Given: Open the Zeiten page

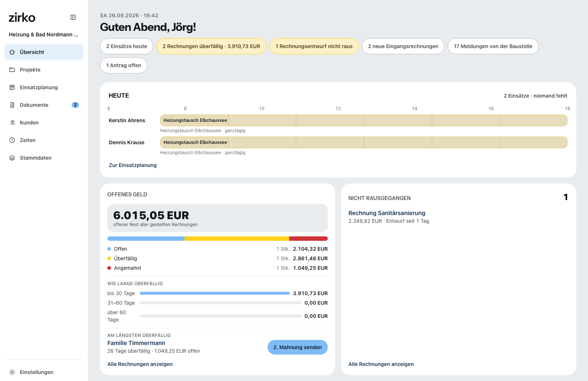Looking at the screenshot, I should coord(44,140).
